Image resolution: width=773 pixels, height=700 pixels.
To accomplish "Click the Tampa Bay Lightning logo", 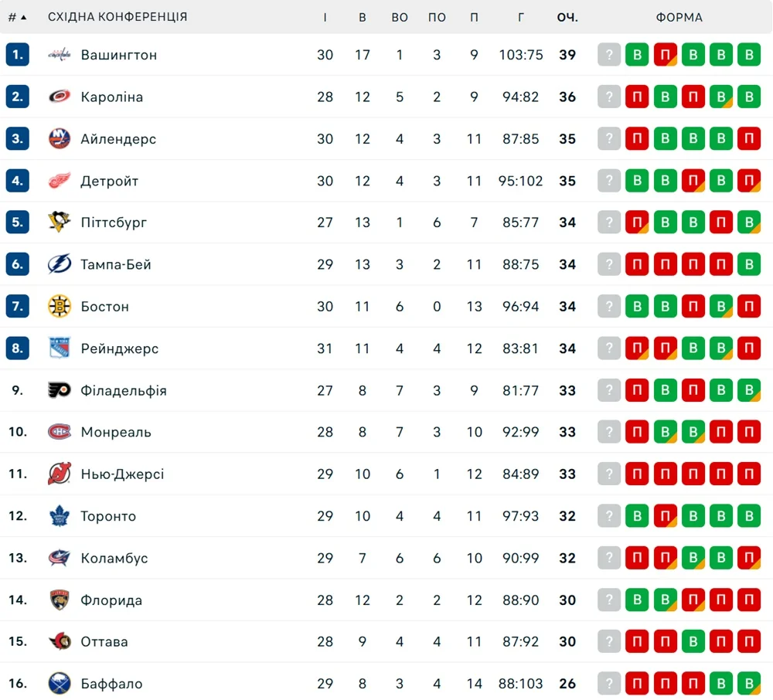I will click(x=60, y=264).
